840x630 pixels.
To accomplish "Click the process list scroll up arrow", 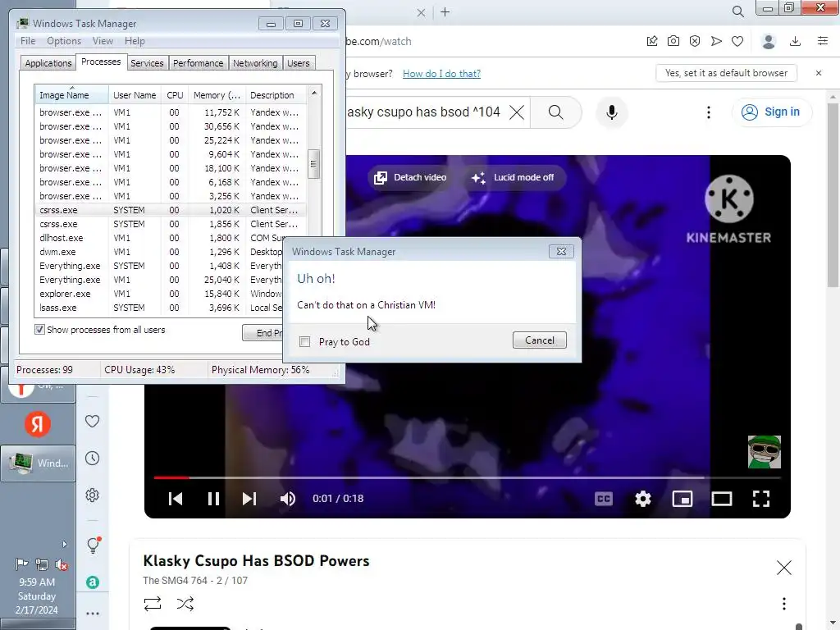I will 314,93.
